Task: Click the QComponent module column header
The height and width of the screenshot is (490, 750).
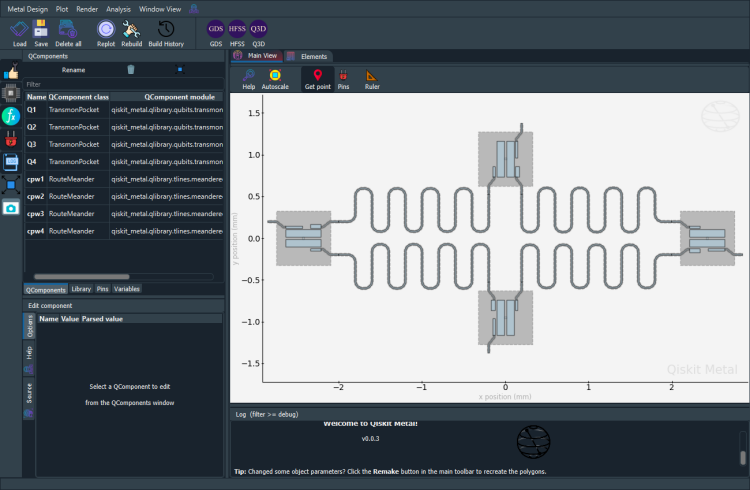Action: point(166,97)
